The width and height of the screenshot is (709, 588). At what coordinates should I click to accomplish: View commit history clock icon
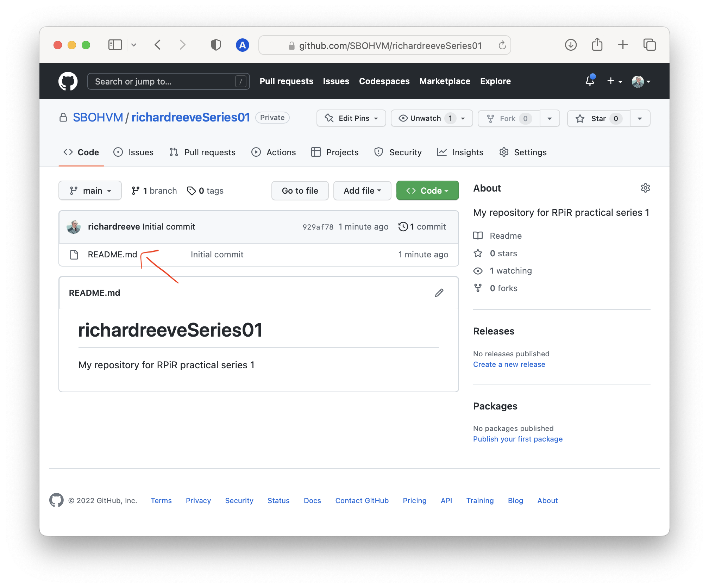pos(403,227)
